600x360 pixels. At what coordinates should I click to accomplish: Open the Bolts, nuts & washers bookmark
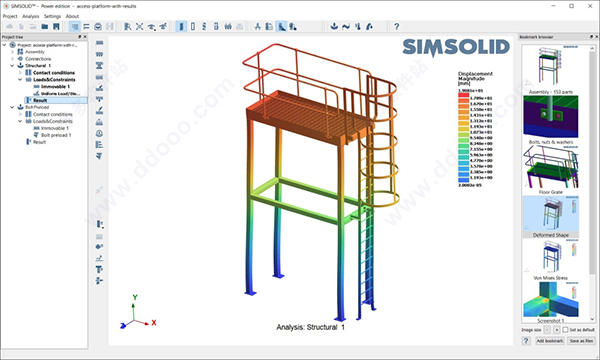click(551, 120)
